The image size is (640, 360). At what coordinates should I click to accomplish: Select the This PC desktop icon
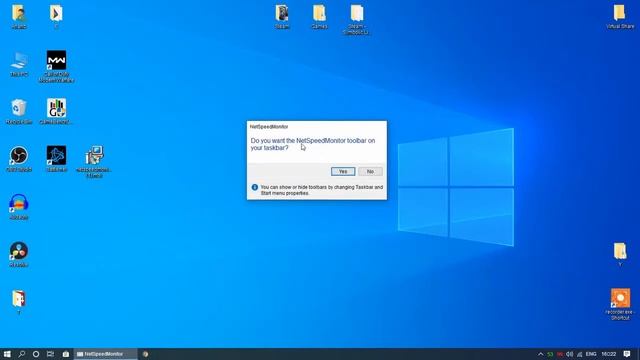[19, 61]
